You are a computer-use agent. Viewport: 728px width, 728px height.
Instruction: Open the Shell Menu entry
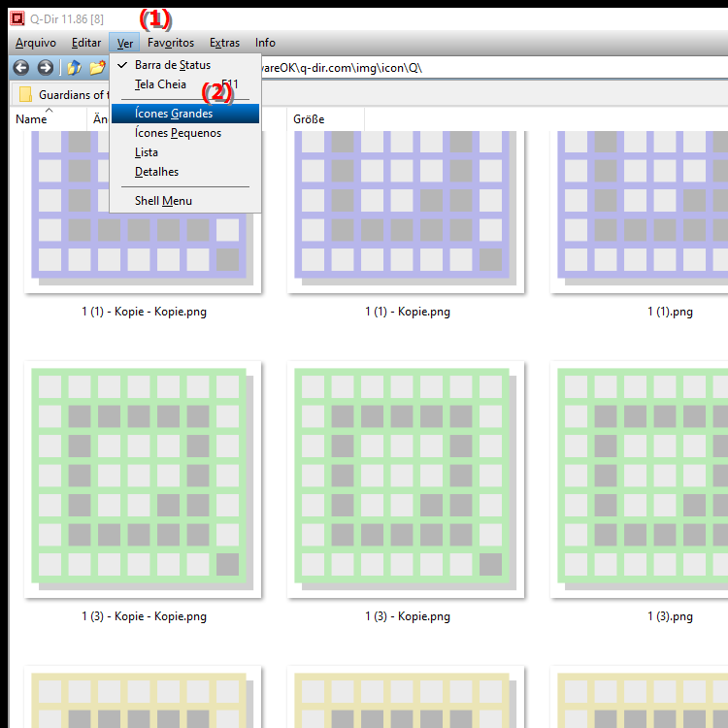(163, 201)
